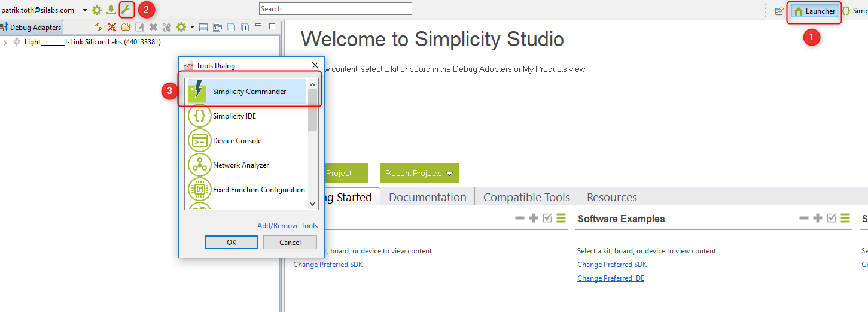The image size is (868, 312).
Task: Open the Compatible Tools tab
Action: pos(526,197)
